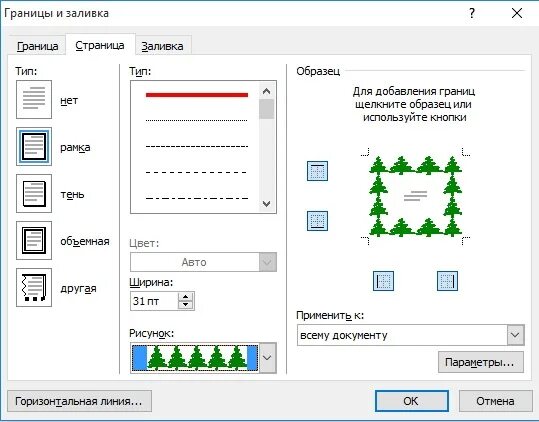Choose the 'тень' shadow border icon

point(34,193)
